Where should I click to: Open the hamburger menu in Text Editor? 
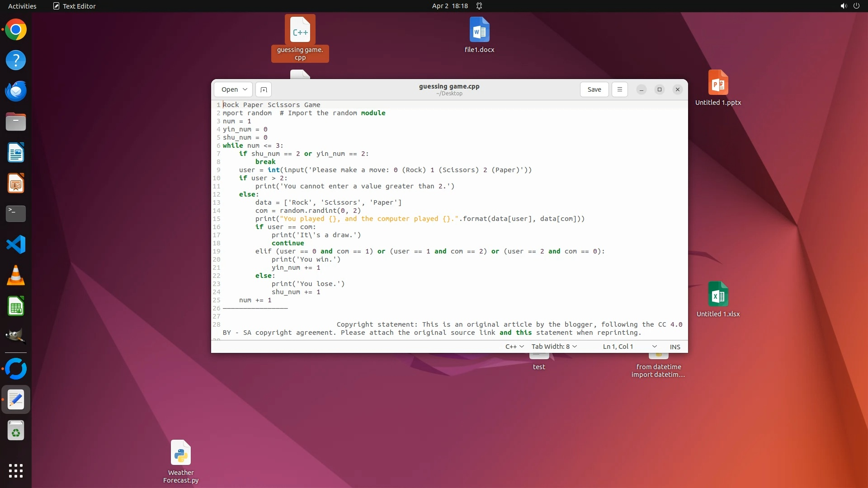(620, 89)
